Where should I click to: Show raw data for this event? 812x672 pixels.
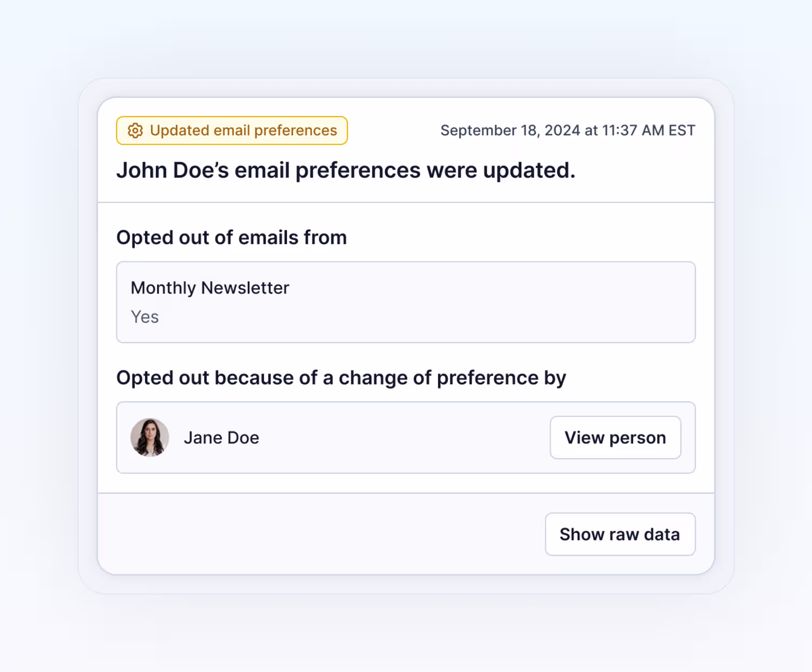(620, 534)
